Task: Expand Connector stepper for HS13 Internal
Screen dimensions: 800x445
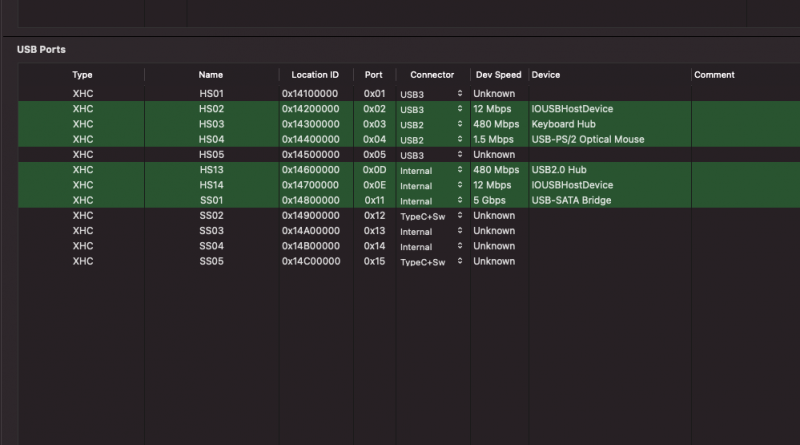Action: (460, 170)
